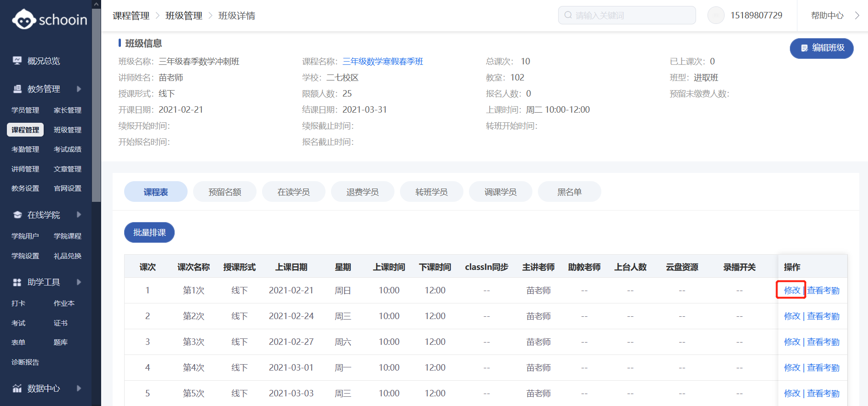Open 班级管理 in the sidebar

point(68,130)
